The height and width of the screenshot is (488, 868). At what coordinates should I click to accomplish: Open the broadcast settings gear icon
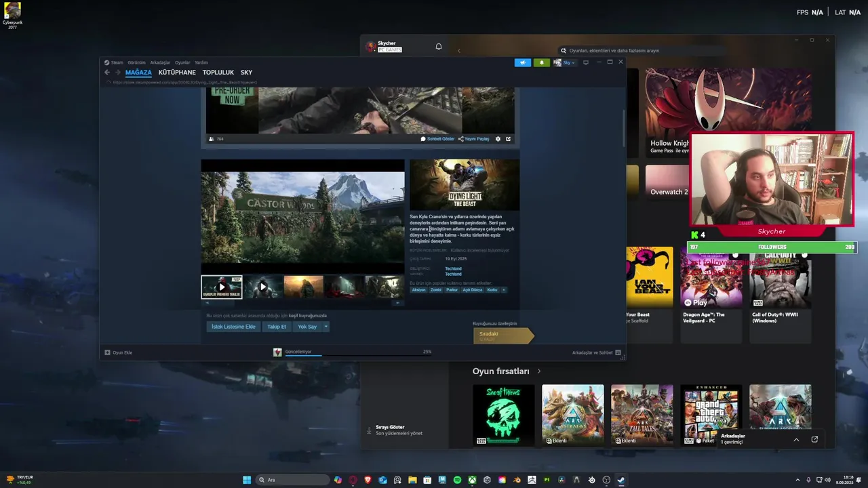click(498, 139)
